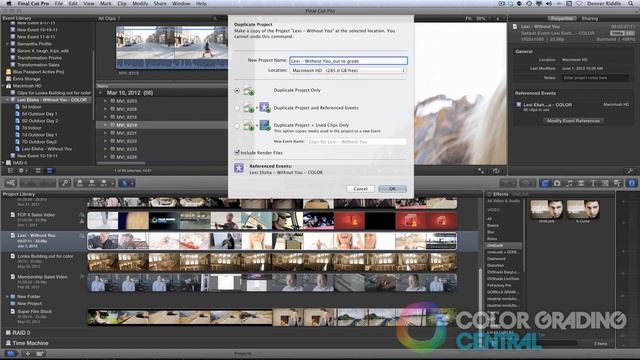Open the Window menu

tap(181, 3)
